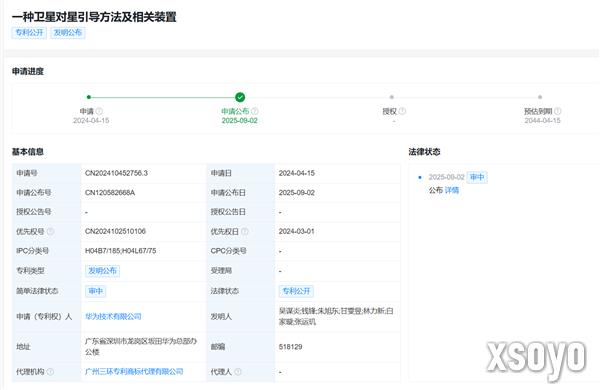Viewport: 600px width, 390px height.
Task: Click help icon next to 申请公布 step
Action: click(254, 111)
